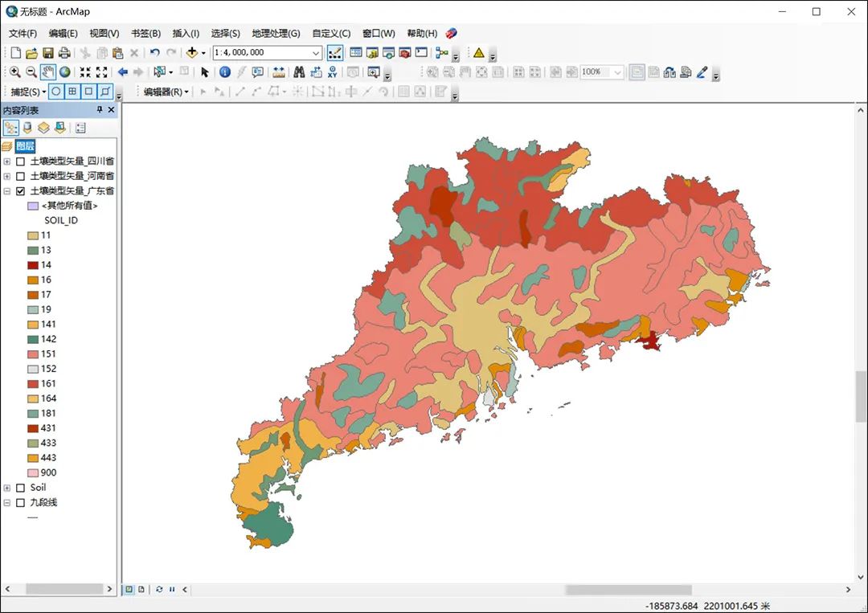The width and height of the screenshot is (868, 613).
Task: Open the 编辑器(R) dropdown menu
Action: 166,92
